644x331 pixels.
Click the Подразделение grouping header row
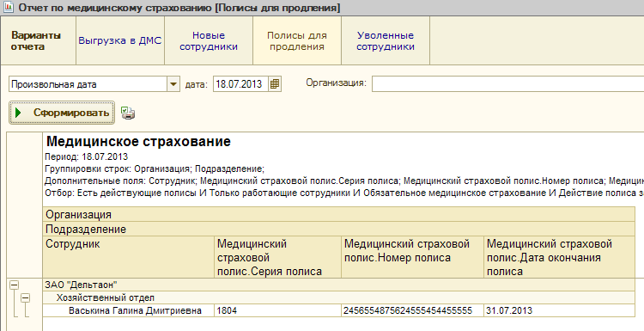(339, 229)
